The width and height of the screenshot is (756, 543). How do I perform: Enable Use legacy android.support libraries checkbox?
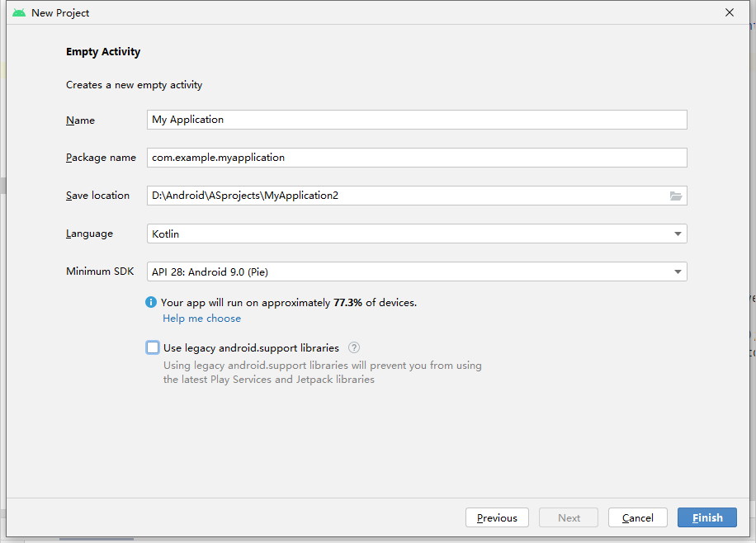153,347
